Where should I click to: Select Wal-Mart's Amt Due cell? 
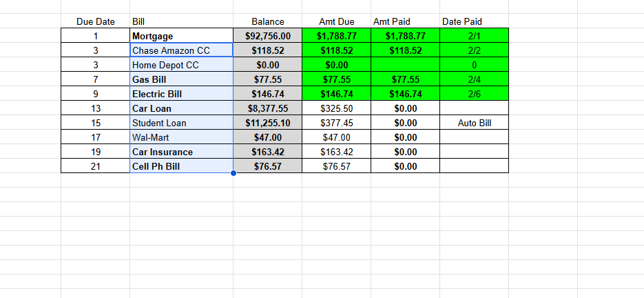336,137
